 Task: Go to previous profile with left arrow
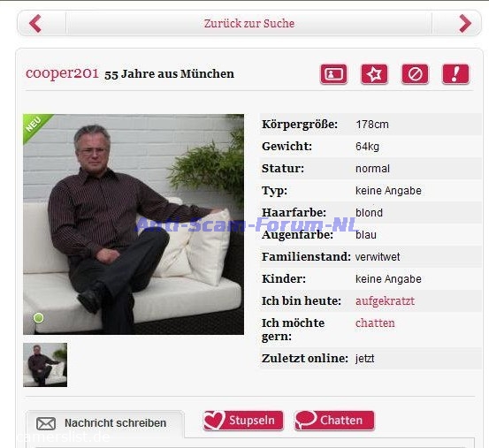35,23
